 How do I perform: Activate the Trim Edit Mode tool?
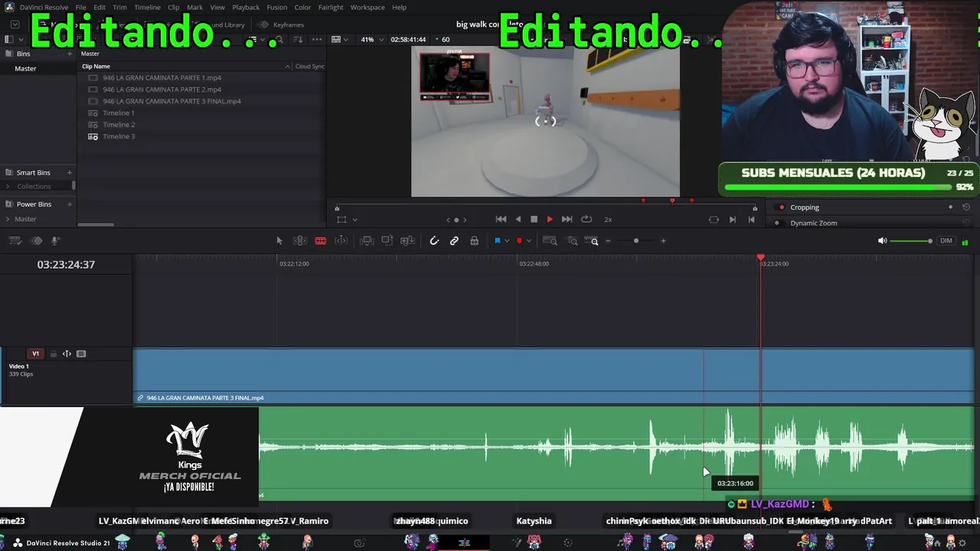(x=300, y=241)
